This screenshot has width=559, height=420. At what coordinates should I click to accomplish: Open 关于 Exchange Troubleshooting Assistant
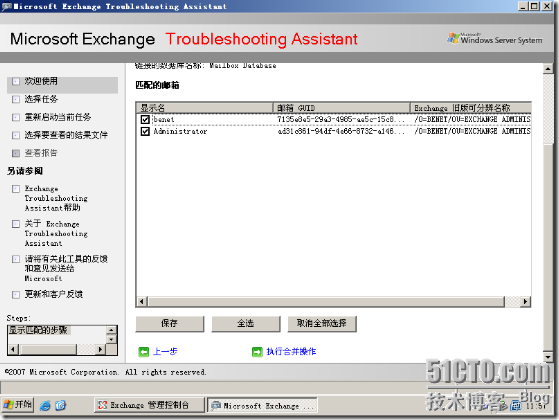point(56,234)
